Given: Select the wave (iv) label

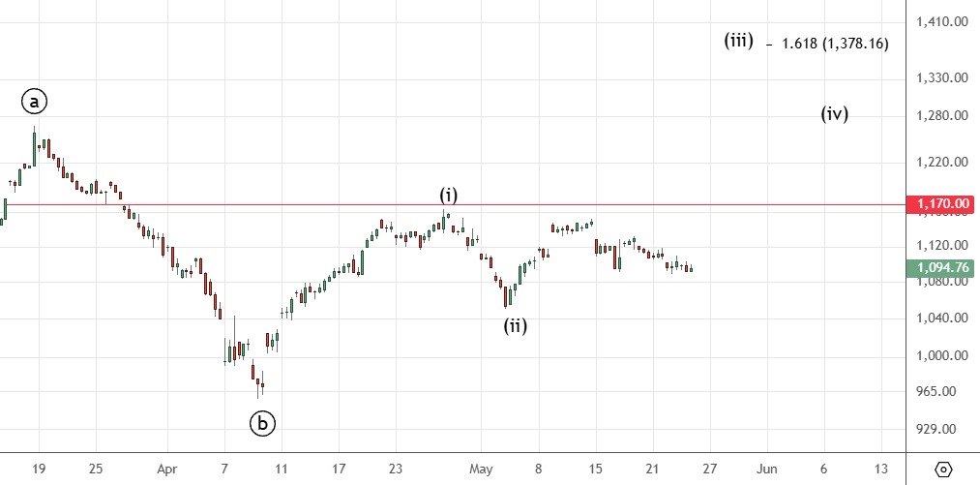Looking at the screenshot, I should tap(835, 113).
